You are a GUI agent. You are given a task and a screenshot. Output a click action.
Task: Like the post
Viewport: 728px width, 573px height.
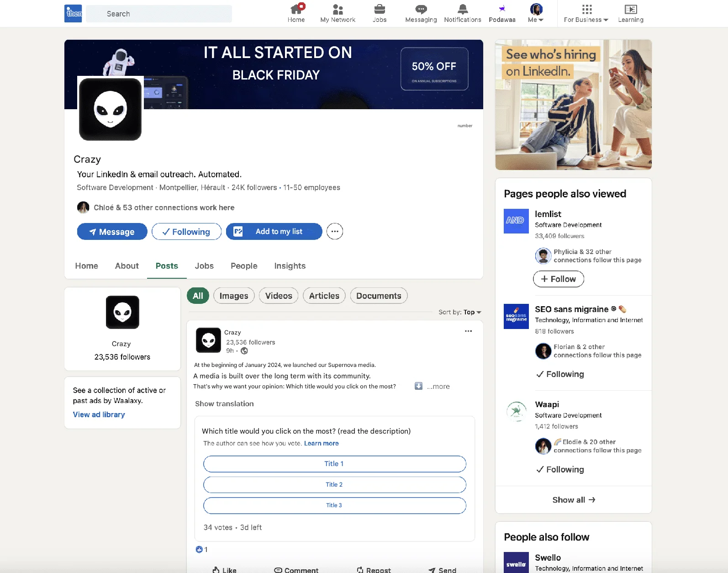pyautogui.click(x=224, y=570)
